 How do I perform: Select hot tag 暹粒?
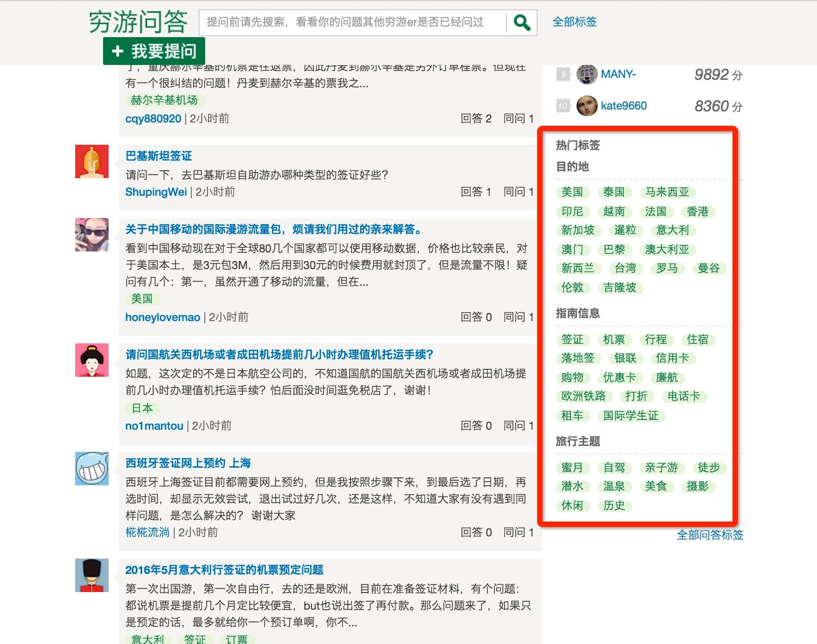[x=625, y=230]
